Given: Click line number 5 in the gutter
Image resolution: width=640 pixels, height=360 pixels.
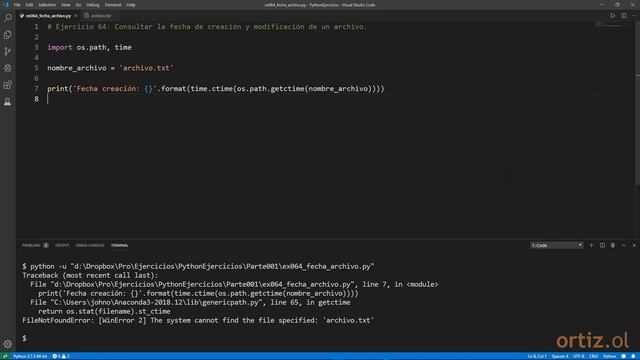Looking at the screenshot, I should pos(36,68).
